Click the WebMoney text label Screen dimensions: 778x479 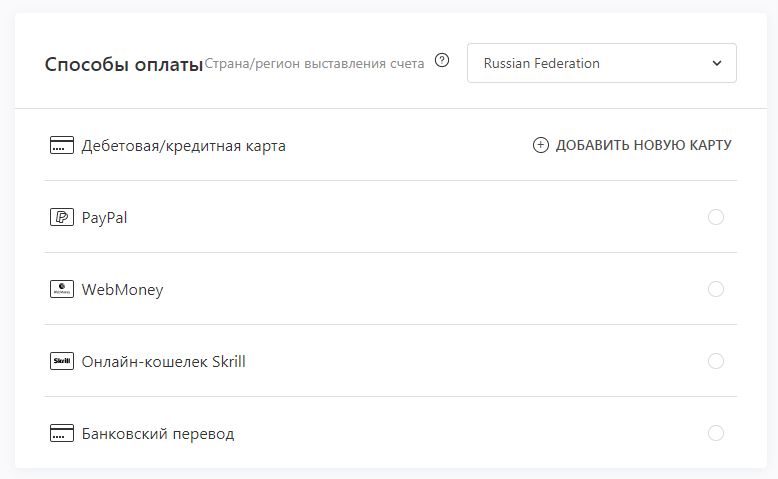click(123, 290)
